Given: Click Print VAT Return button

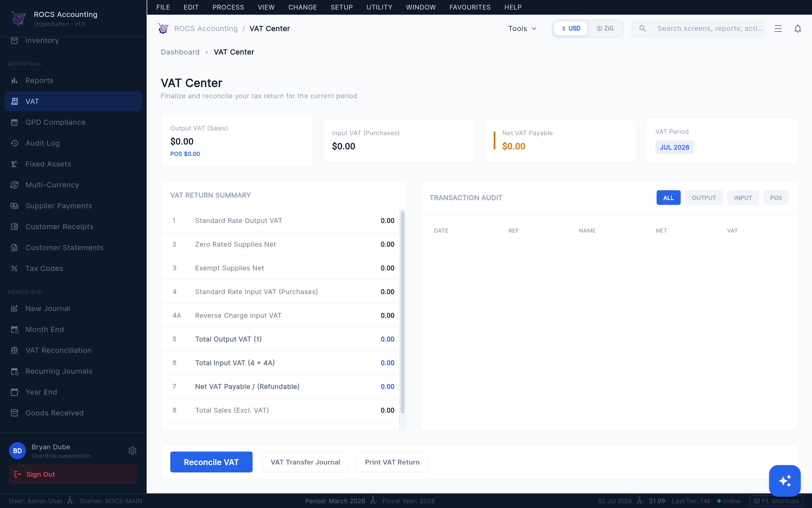Looking at the screenshot, I should click(x=392, y=462).
